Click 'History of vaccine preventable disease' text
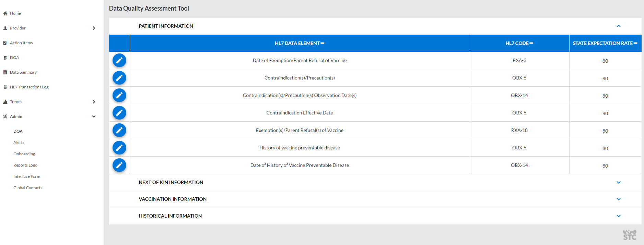644x245 pixels. pos(300,148)
